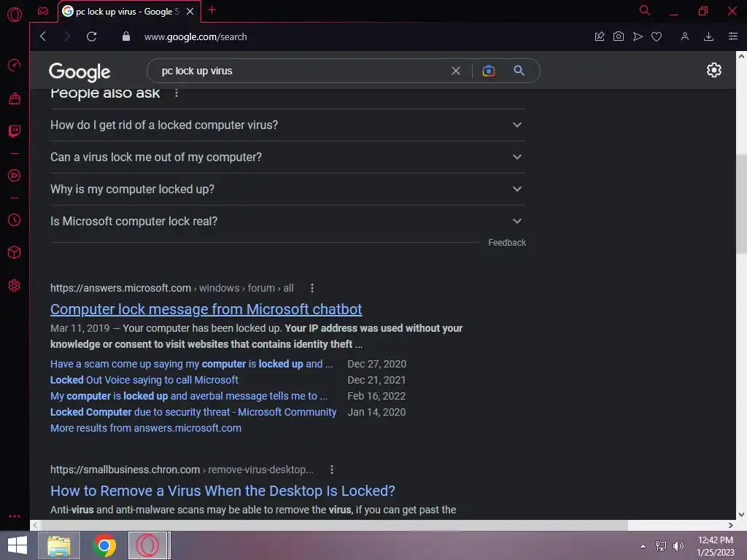This screenshot has height=560, width=747.
Task: Open new tab with plus button
Action: pyautogui.click(x=212, y=10)
